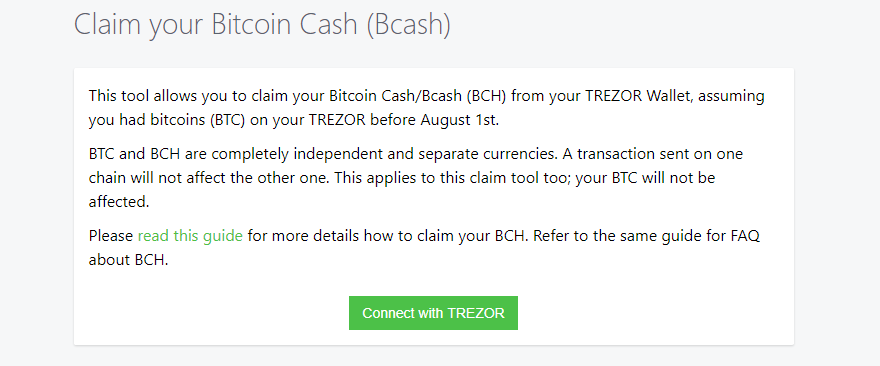Click the lone word 'affected.'

(x=119, y=202)
